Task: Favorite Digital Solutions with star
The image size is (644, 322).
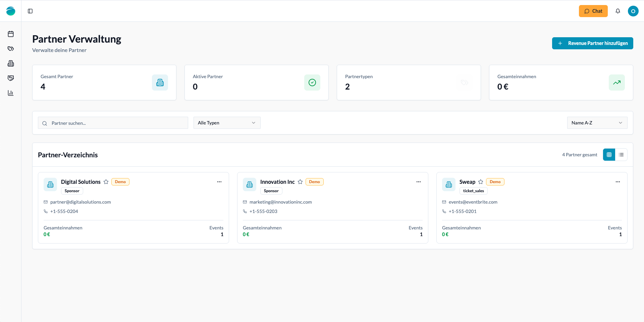Action: click(x=106, y=182)
